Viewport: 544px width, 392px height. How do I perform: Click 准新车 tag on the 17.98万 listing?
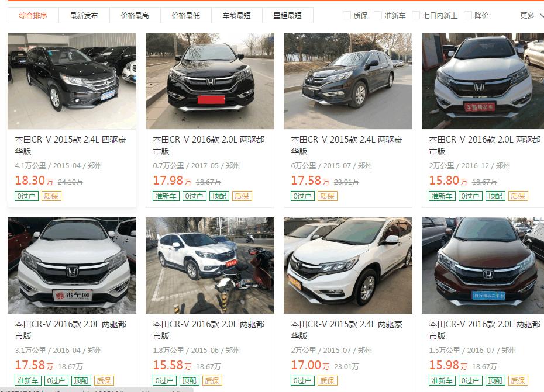pyautogui.click(x=166, y=196)
